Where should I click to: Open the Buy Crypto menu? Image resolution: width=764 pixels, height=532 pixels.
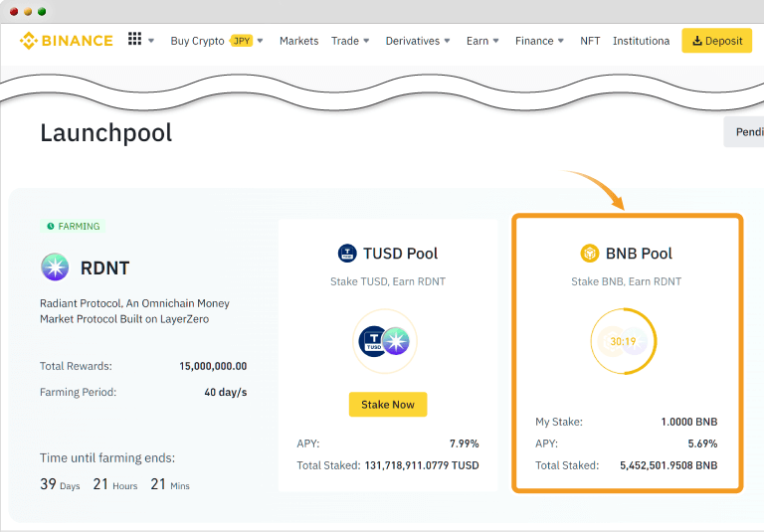(197, 41)
